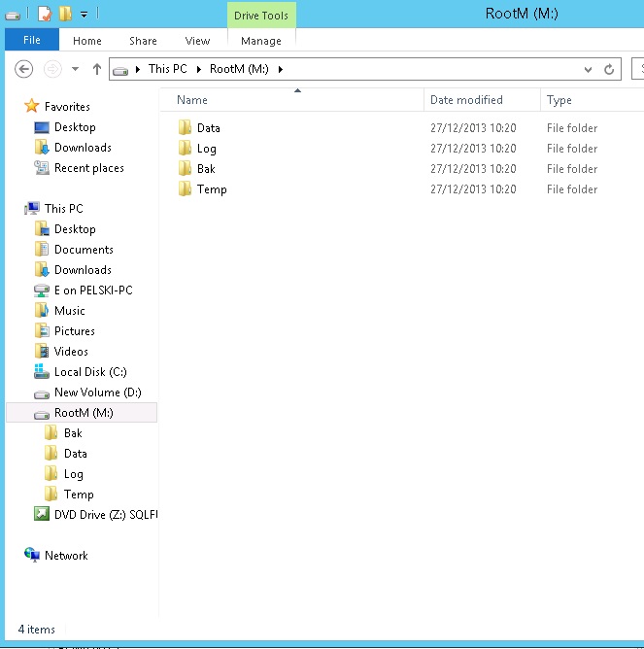
Task: Open Favorites in the navigation pane
Action: tap(67, 107)
